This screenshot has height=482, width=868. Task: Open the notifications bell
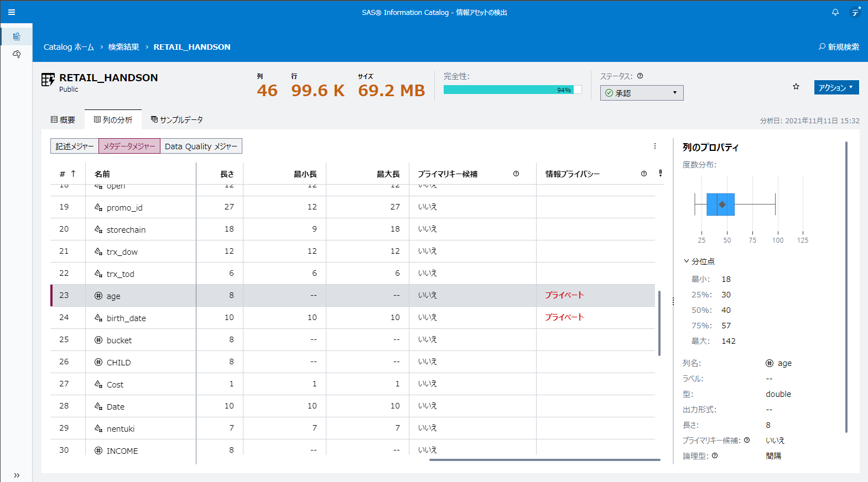pos(835,12)
